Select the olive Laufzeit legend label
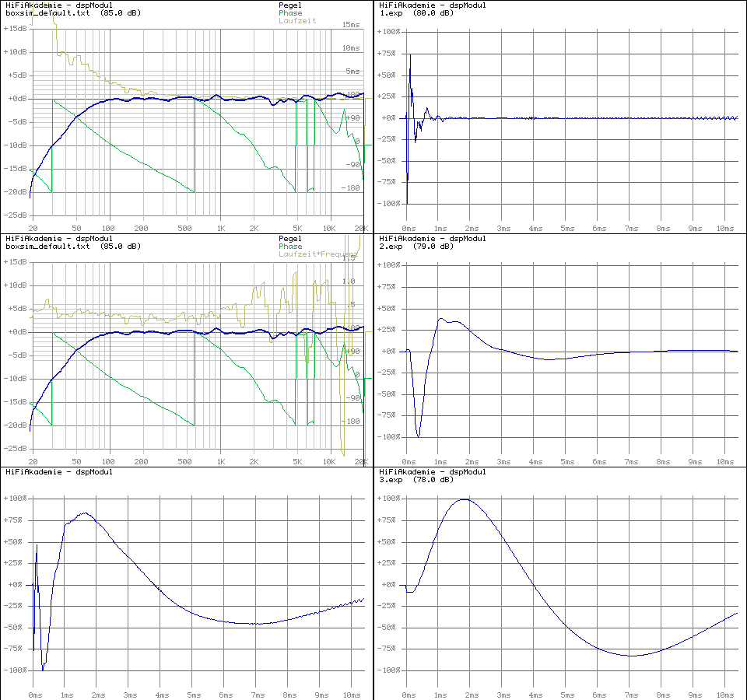Screen dimensions: 747x700 point(297,21)
